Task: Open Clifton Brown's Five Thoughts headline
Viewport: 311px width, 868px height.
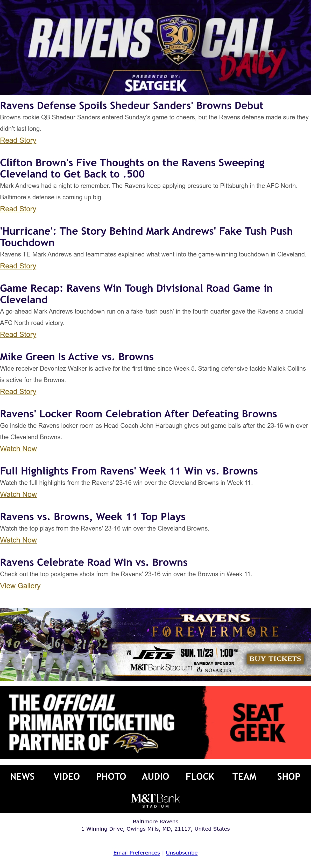Action: tap(132, 168)
